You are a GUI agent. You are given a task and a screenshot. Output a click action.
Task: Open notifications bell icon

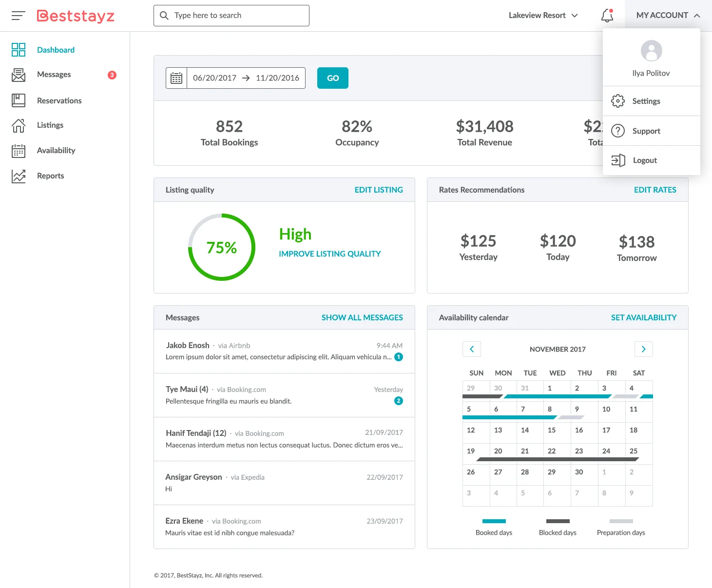point(607,16)
